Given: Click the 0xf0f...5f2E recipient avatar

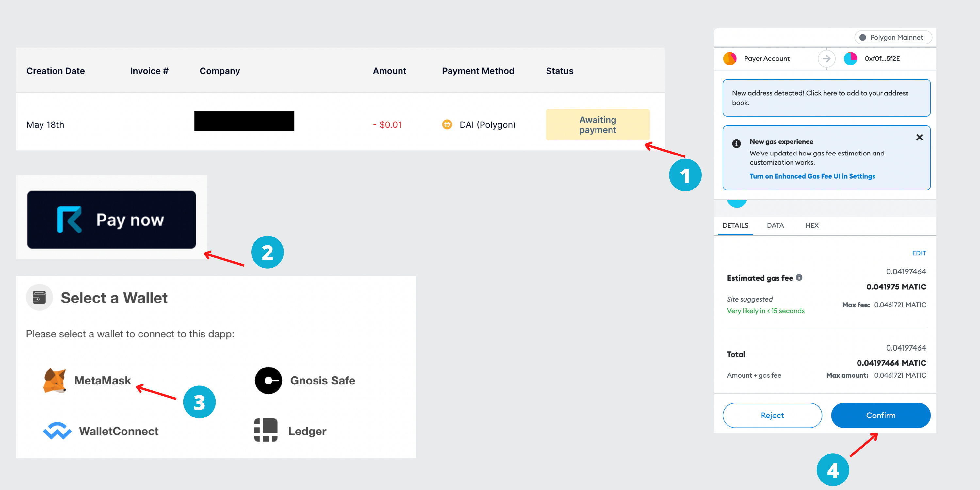Looking at the screenshot, I should click(x=850, y=58).
